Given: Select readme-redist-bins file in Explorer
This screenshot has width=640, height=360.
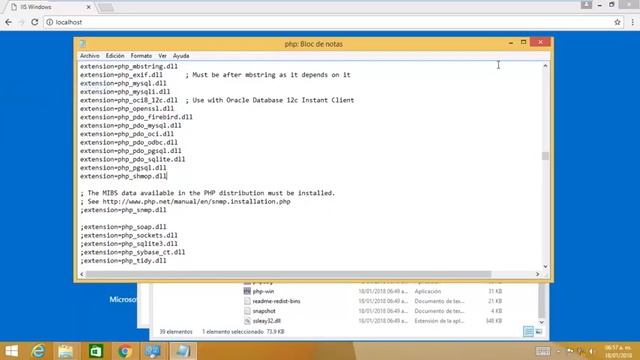Looking at the screenshot, I should (276, 301).
